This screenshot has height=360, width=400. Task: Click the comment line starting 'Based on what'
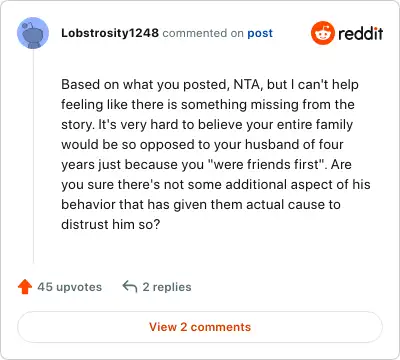click(x=210, y=85)
